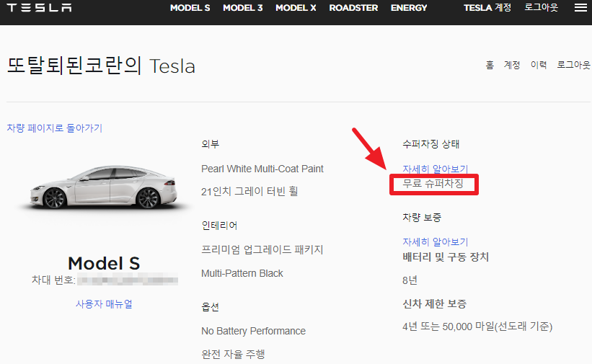592x364 pixels.
Task: Open the hamburger menu icon
Action: tap(580, 7)
